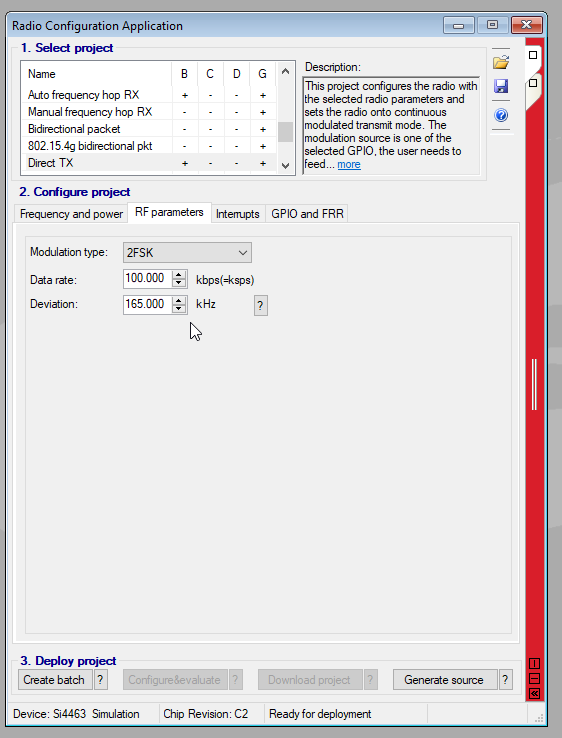Click the collapse arrows icon on red sidebar

(x=534, y=693)
